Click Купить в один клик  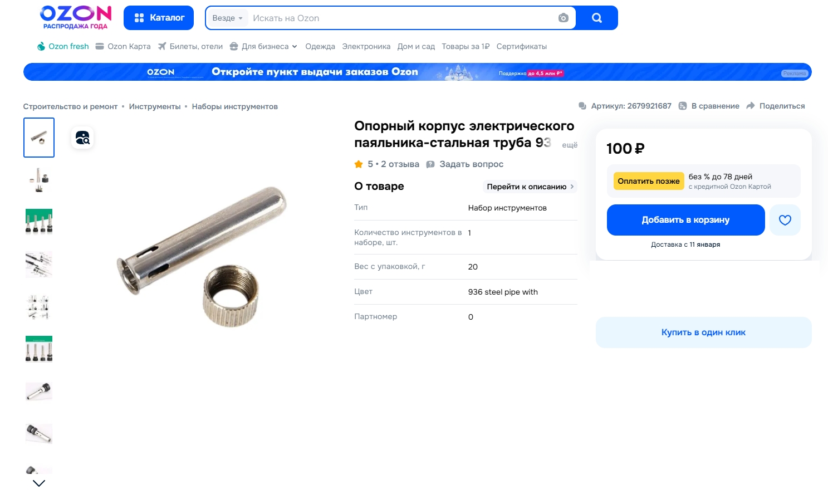point(703,332)
